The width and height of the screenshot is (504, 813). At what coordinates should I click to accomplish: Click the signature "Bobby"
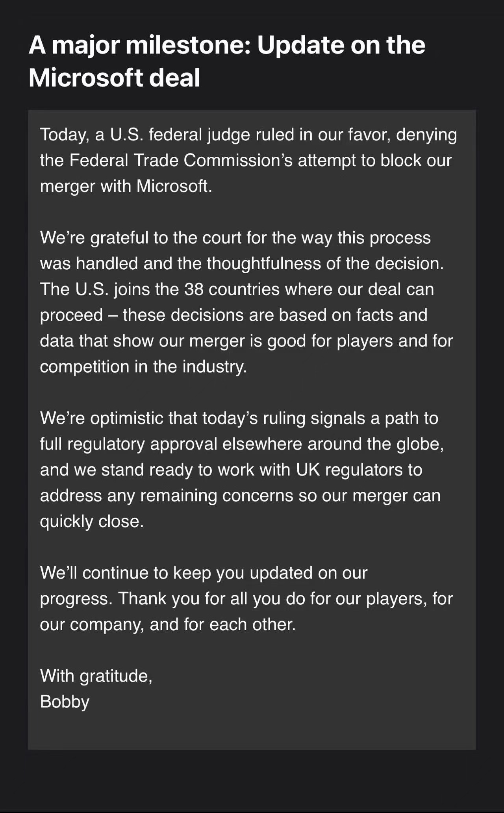pyautogui.click(x=65, y=702)
